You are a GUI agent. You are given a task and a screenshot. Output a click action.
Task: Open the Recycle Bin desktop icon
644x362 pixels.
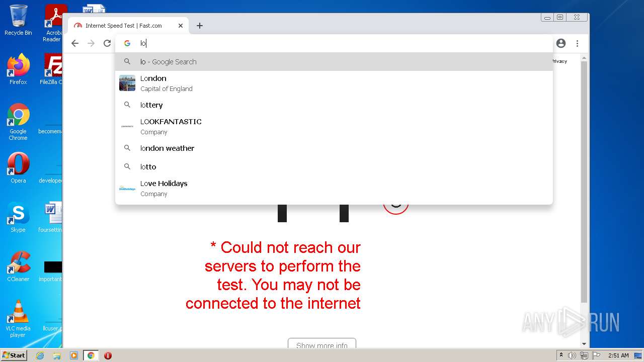pos(18,20)
